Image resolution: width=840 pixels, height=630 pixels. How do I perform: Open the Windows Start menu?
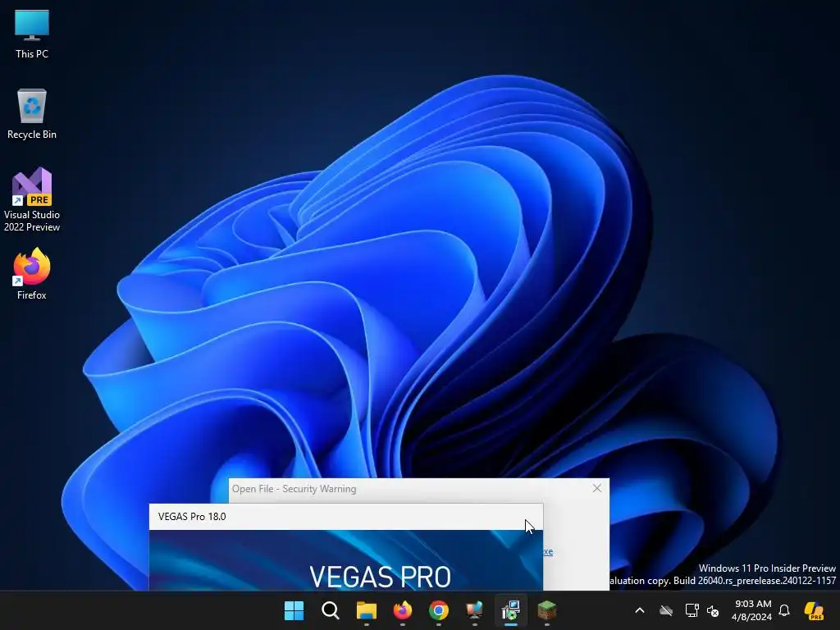coord(294,610)
